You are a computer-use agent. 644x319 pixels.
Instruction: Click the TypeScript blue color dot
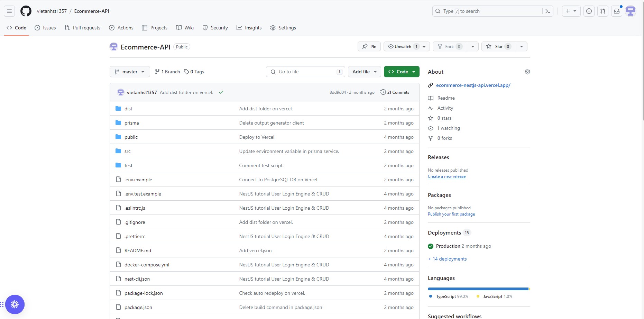pyautogui.click(x=431, y=296)
